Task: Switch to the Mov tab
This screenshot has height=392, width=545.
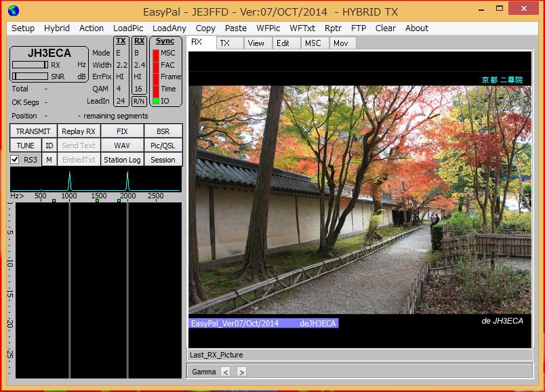Action: [x=341, y=43]
